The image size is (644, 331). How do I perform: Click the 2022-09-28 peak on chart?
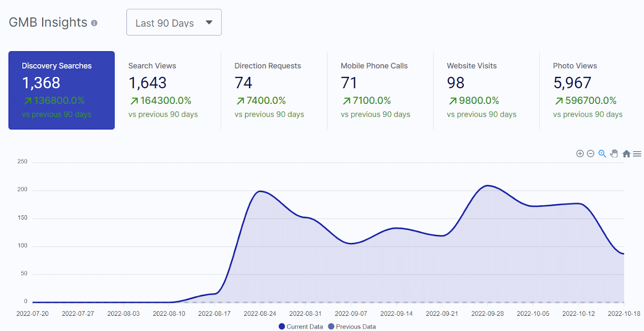(x=487, y=185)
